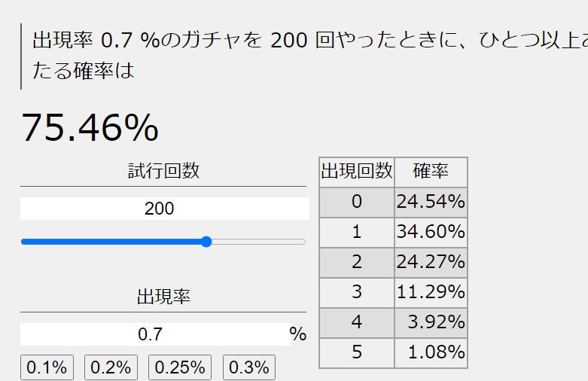The height and width of the screenshot is (381, 588).
Task: Click the 1.08% table cell
Action: click(431, 352)
